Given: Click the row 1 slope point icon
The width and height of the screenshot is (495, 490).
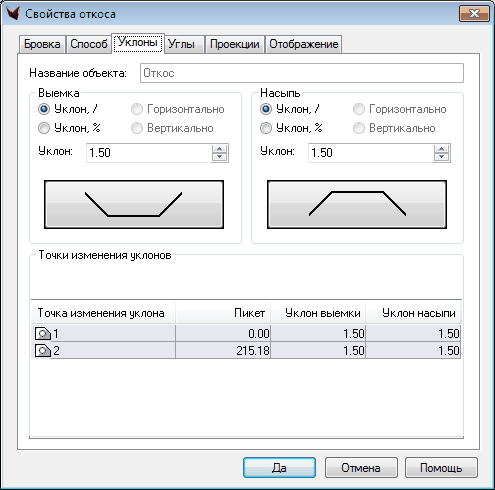Looking at the screenshot, I should 43,333.
